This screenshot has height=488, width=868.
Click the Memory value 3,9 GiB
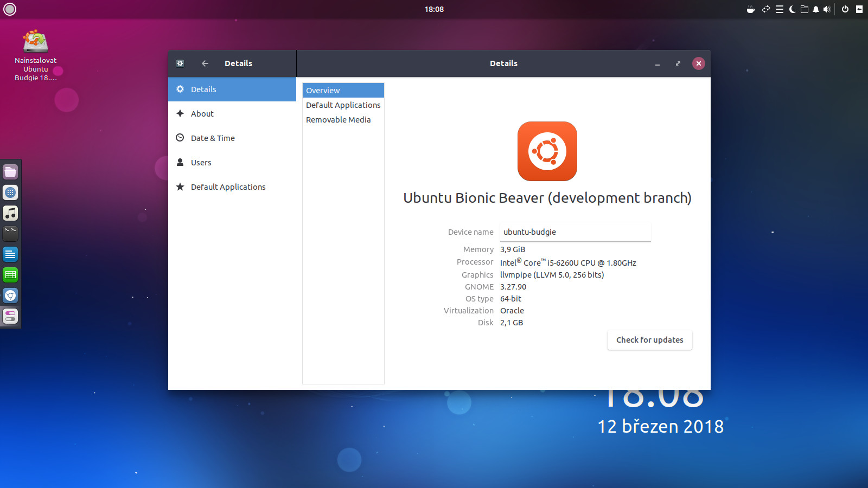(x=513, y=249)
